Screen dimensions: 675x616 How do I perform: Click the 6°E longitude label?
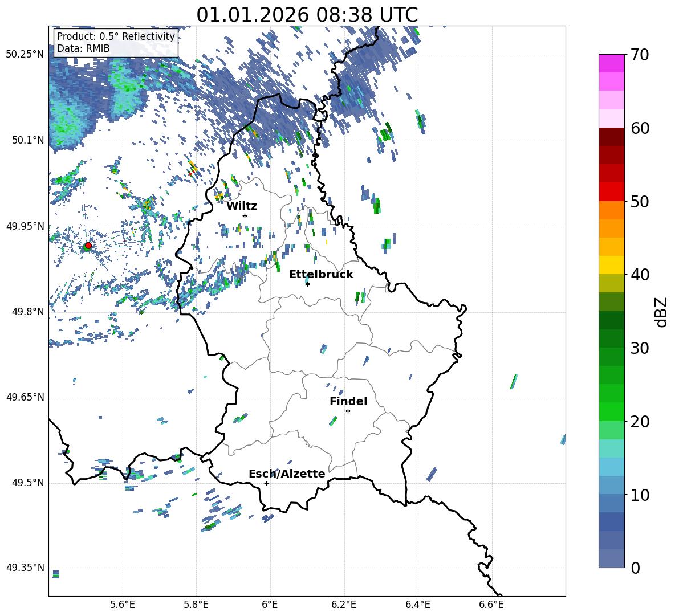click(270, 605)
